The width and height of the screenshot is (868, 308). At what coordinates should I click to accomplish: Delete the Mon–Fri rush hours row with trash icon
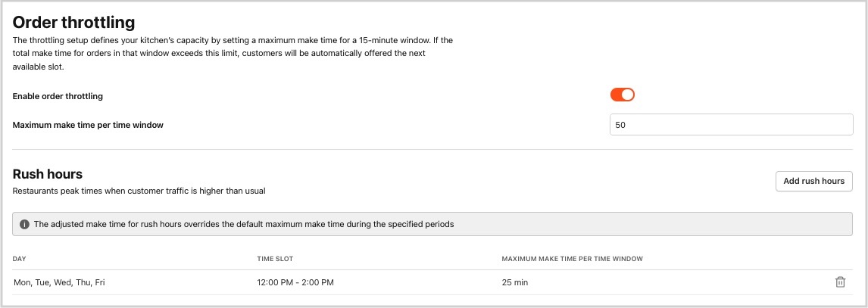point(840,282)
